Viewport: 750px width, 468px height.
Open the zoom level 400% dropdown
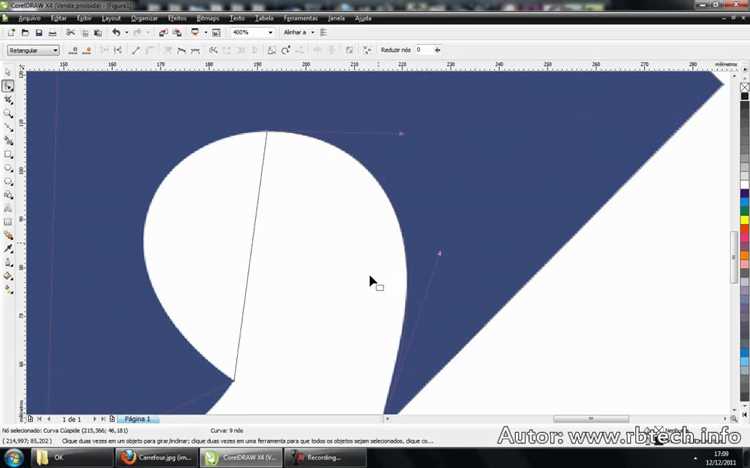(253, 33)
